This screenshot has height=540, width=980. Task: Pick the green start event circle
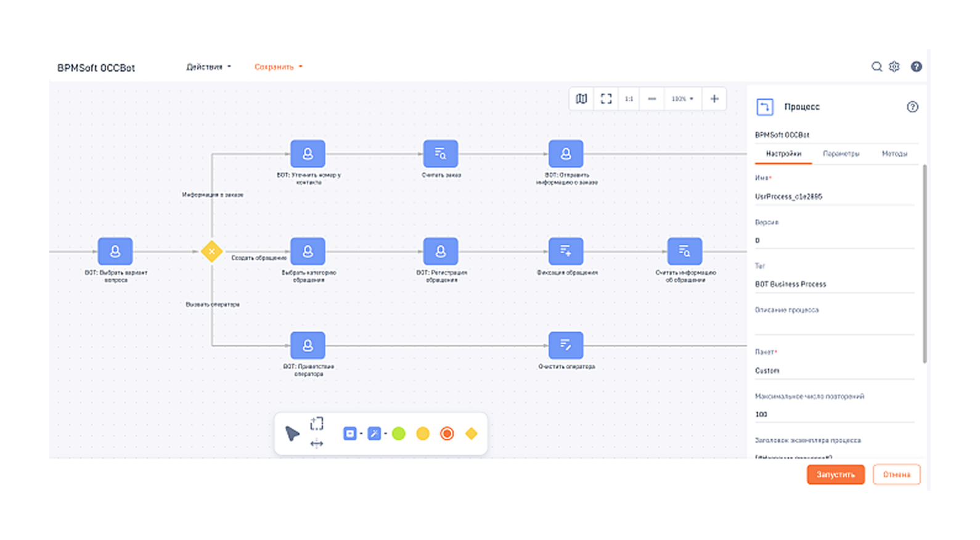point(399,434)
